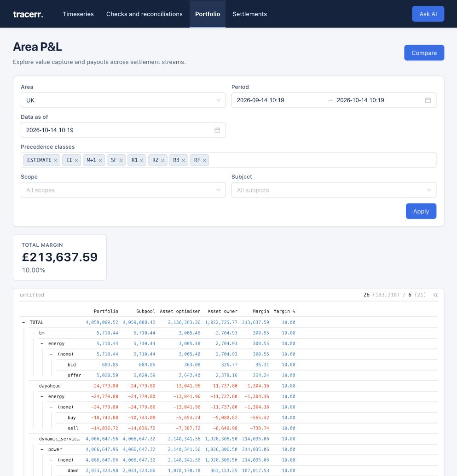Remove the II precedence class tag
Screen dimensions: 457x476
tap(76, 160)
